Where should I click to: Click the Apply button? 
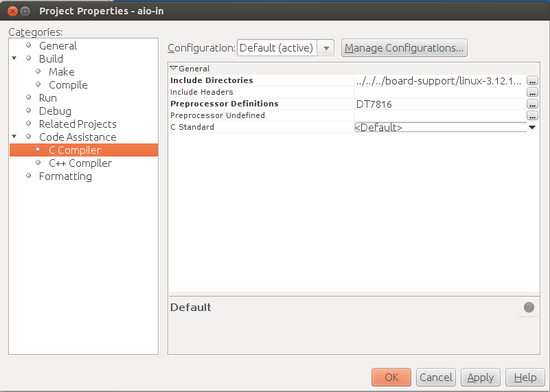[x=480, y=378]
